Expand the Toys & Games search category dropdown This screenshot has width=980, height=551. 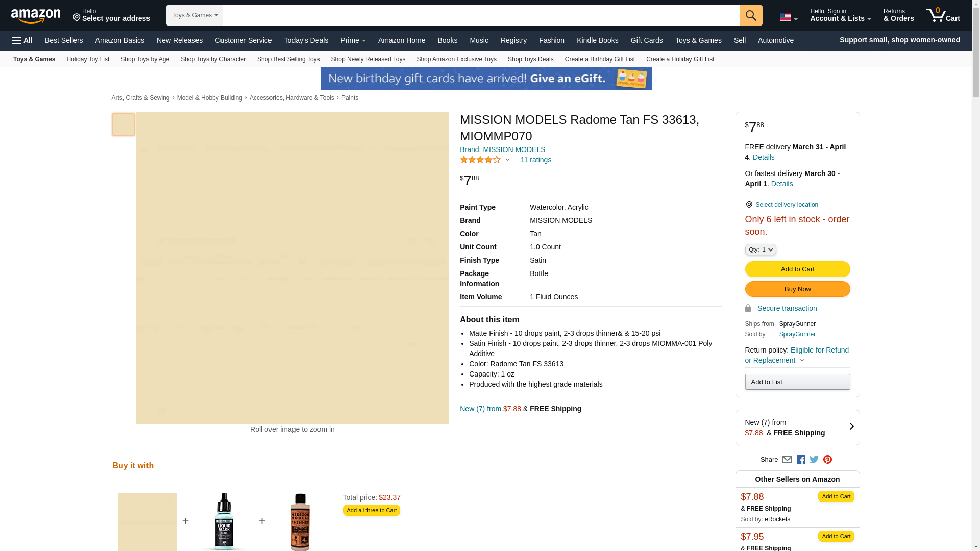pos(194,15)
